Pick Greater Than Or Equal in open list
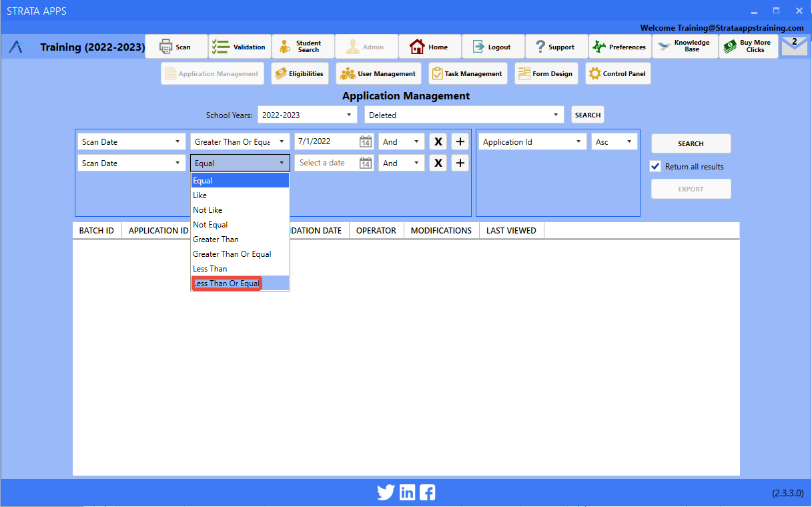812x507 pixels. pyautogui.click(x=240, y=254)
